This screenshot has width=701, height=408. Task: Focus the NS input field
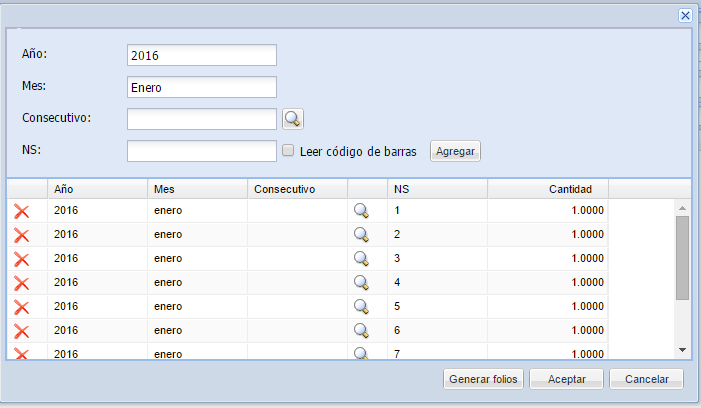coord(202,151)
